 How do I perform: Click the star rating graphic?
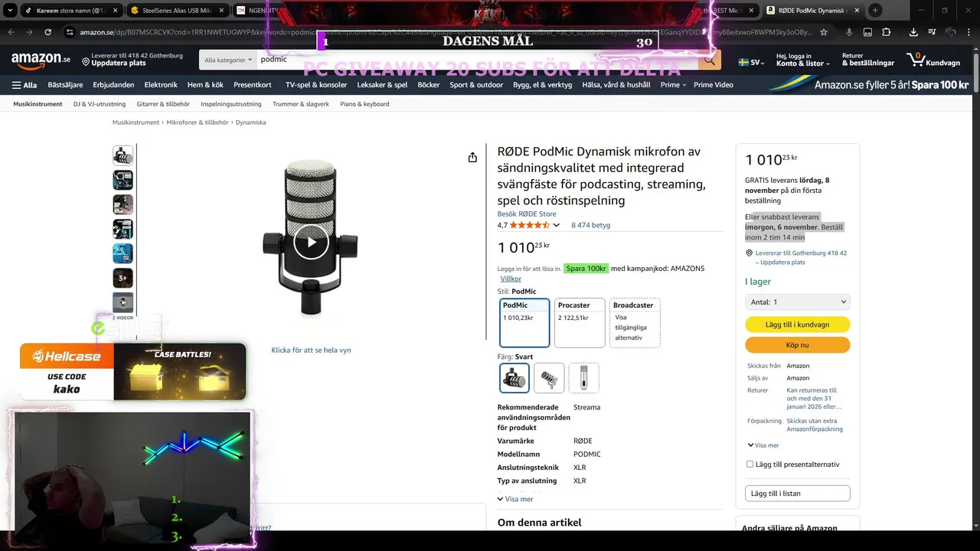529,225
